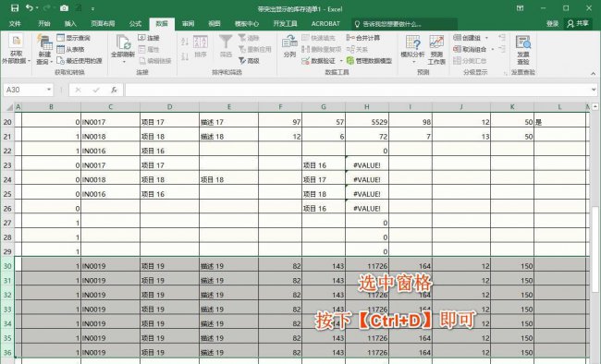The height and width of the screenshot is (364, 601).
Task: Click the 取消组合 ungroup button
Action: 470,50
